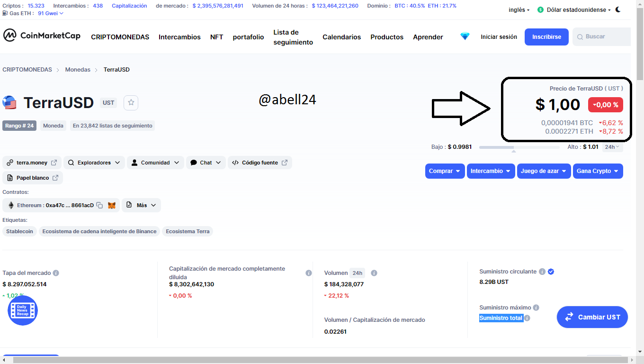Screen dimensions: 644x364
Task: Open the Código fuente link
Action: (x=260, y=163)
